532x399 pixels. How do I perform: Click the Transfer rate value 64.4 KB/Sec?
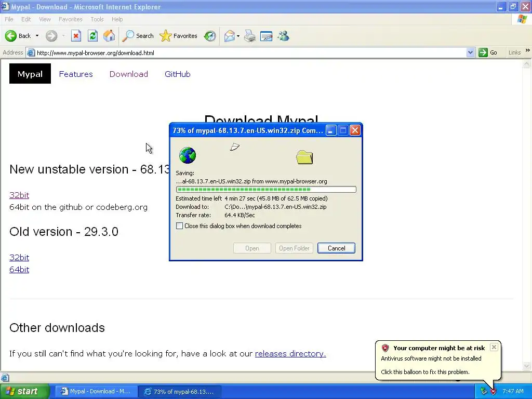coord(240,215)
